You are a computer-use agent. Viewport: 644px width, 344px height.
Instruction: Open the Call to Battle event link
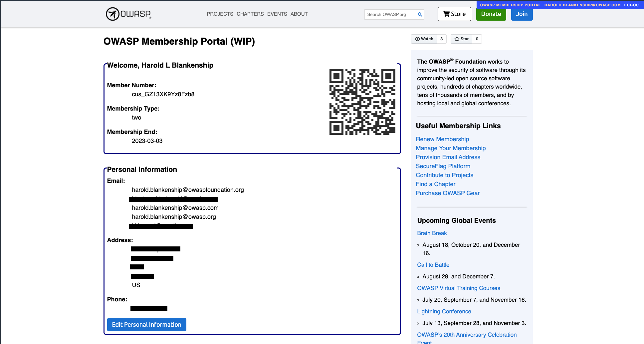pyautogui.click(x=433, y=265)
